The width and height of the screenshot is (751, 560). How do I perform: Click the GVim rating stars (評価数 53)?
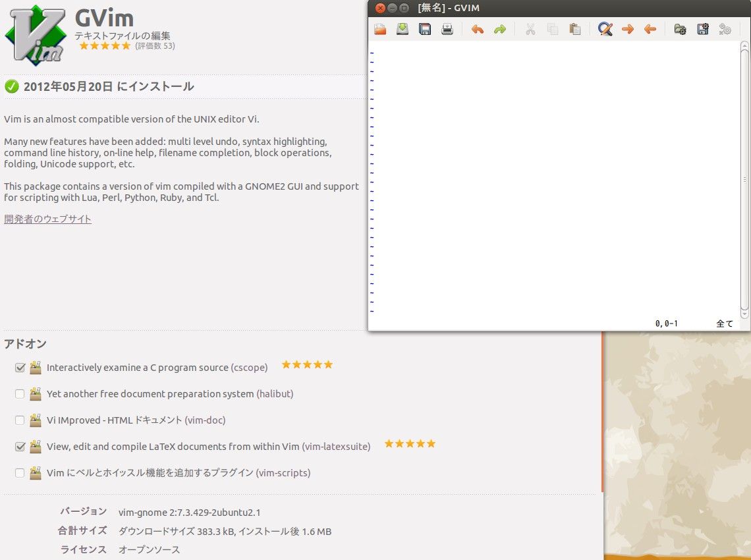pyautogui.click(x=105, y=46)
